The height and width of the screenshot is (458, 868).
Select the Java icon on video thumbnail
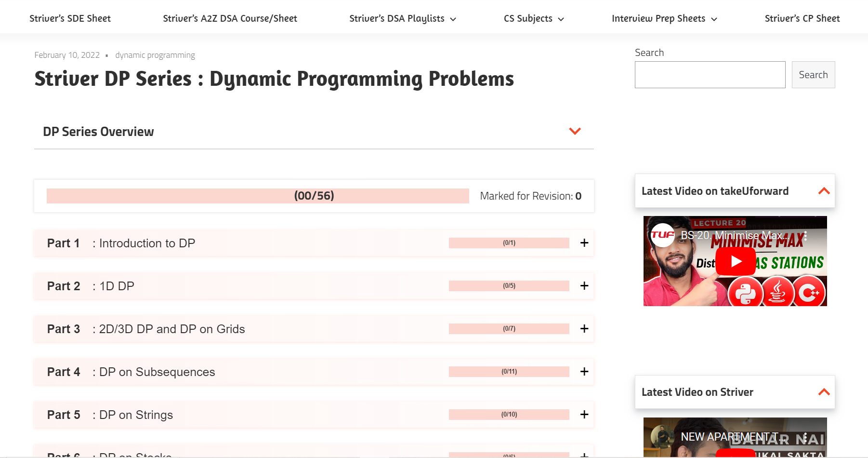pos(778,292)
